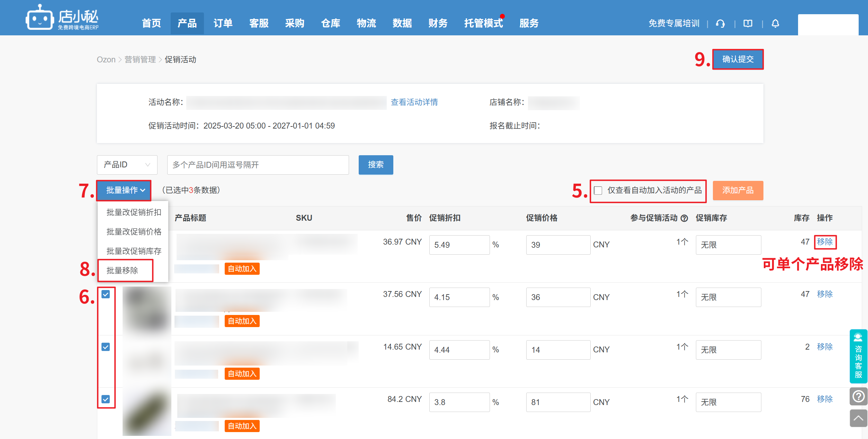Uncheck the 37.56 CNY product row checkbox
Image resolution: width=868 pixels, height=439 pixels.
(x=106, y=295)
